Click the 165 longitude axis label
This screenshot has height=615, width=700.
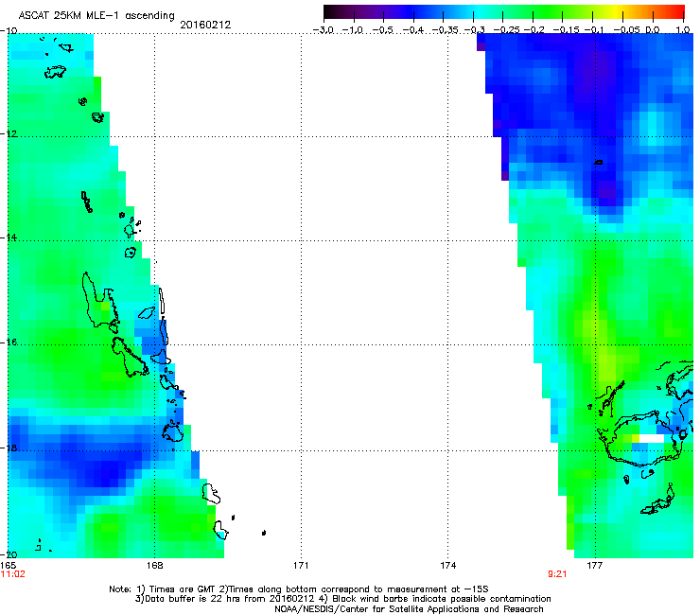(x=8, y=566)
